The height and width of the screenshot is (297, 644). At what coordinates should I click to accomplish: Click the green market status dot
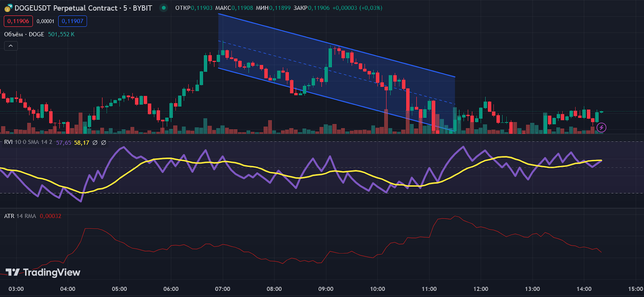(163, 8)
